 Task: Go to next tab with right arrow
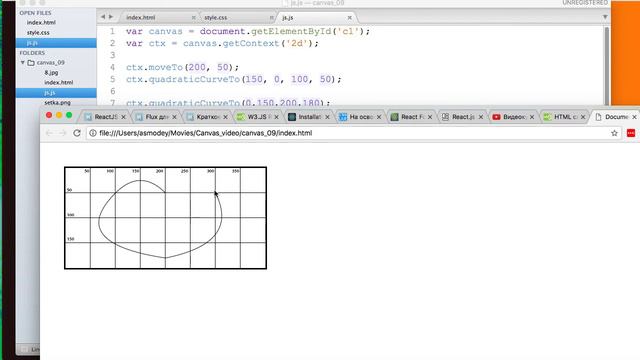(111, 17)
